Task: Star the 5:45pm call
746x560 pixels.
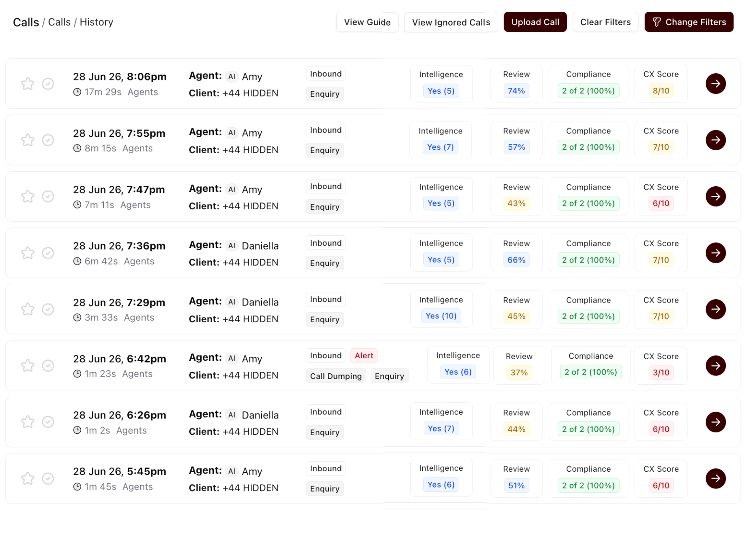Action: tap(28, 478)
